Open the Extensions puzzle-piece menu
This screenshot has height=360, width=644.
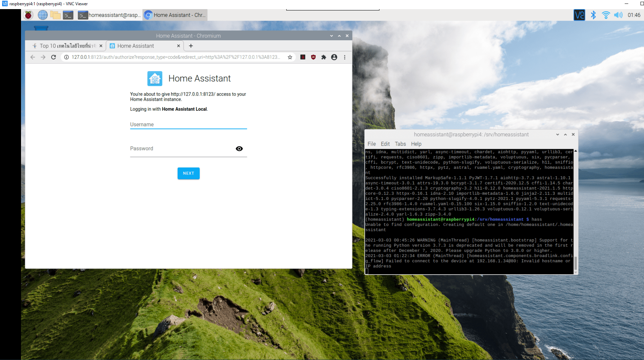[324, 57]
